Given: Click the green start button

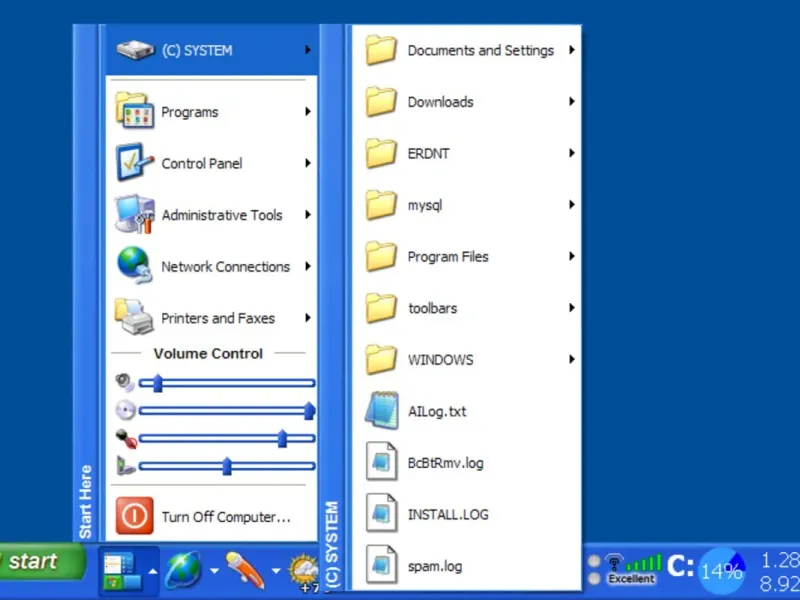Looking at the screenshot, I should click(x=42, y=561).
